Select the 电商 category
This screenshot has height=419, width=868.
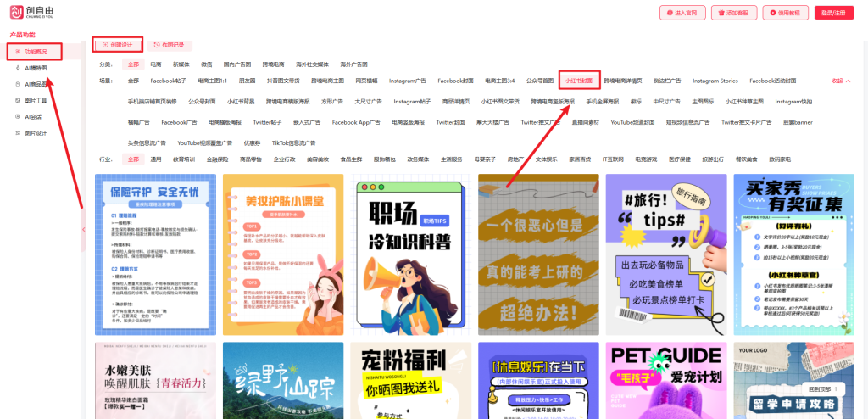coord(156,64)
